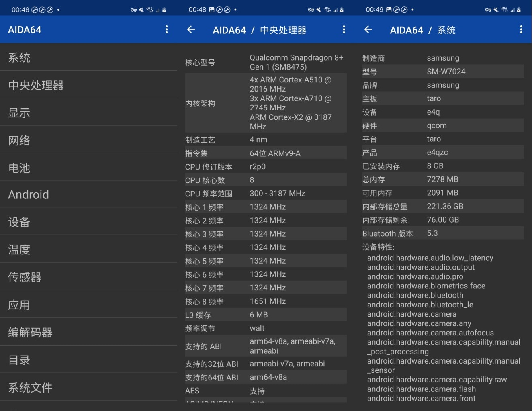The height and width of the screenshot is (411, 532).
Task: Select the 支持的 ABI label
Action: tap(203, 346)
